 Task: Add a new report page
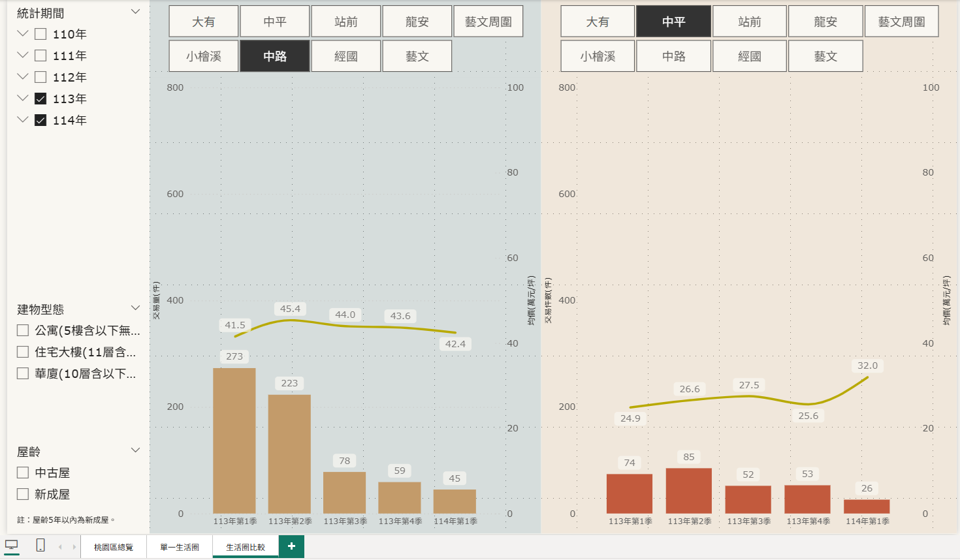[291, 546]
